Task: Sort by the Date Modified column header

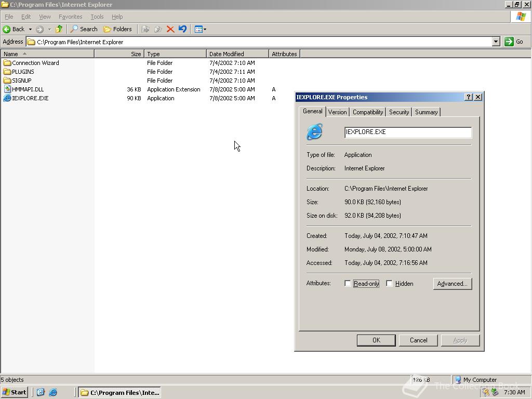Action: pyautogui.click(x=237, y=54)
